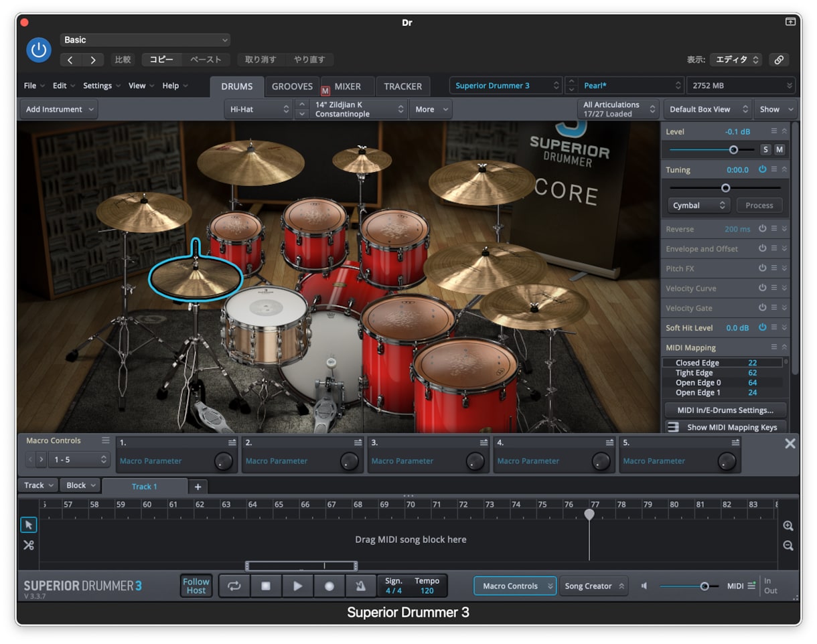Screen dimensions: 817x644
Task: Toggle the Tuning power button
Action: (762, 169)
